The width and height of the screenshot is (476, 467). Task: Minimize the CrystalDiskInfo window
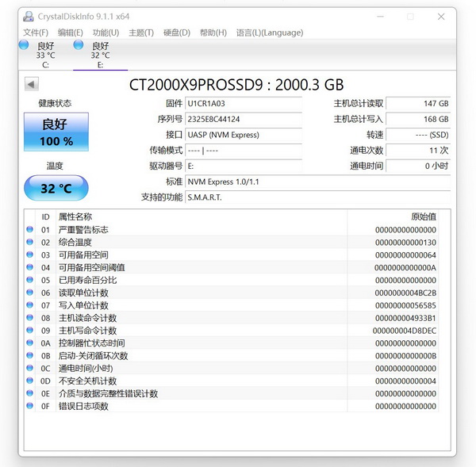[x=380, y=17]
